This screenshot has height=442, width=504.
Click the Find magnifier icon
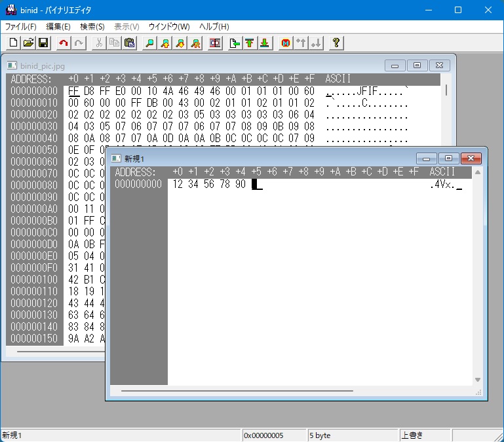click(x=149, y=43)
